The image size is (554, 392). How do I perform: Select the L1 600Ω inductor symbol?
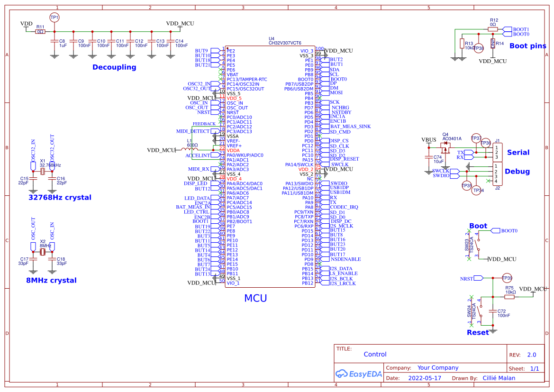[x=191, y=150]
